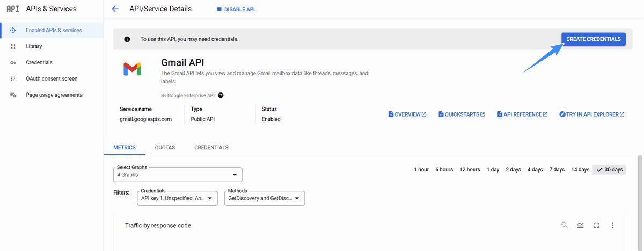The image size is (644, 251).
Task: Switch to the Credentials tab
Action: coord(211,148)
